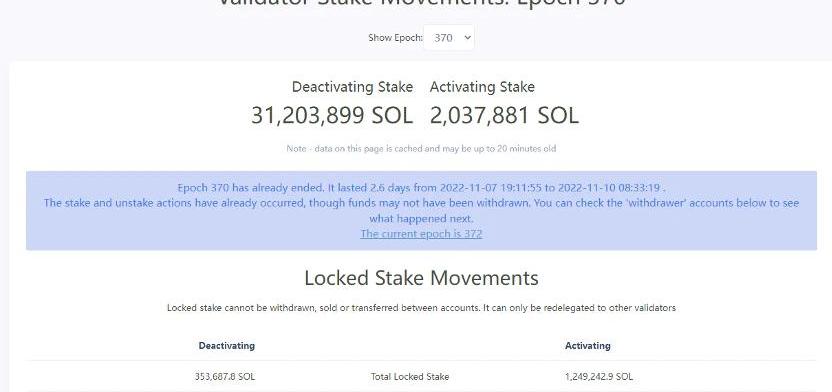Click the sentence mentioning 'withdrawer' accounts

(421, 211)
